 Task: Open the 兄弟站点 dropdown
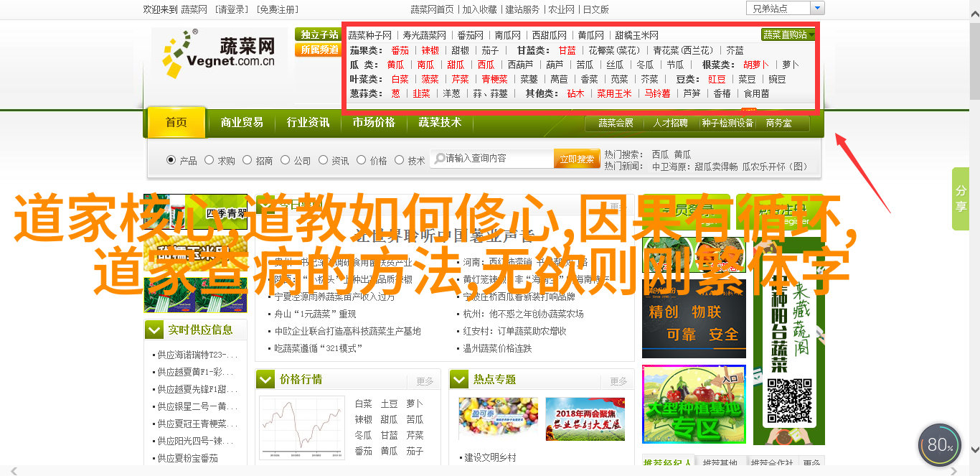click(x=786, y=9)
